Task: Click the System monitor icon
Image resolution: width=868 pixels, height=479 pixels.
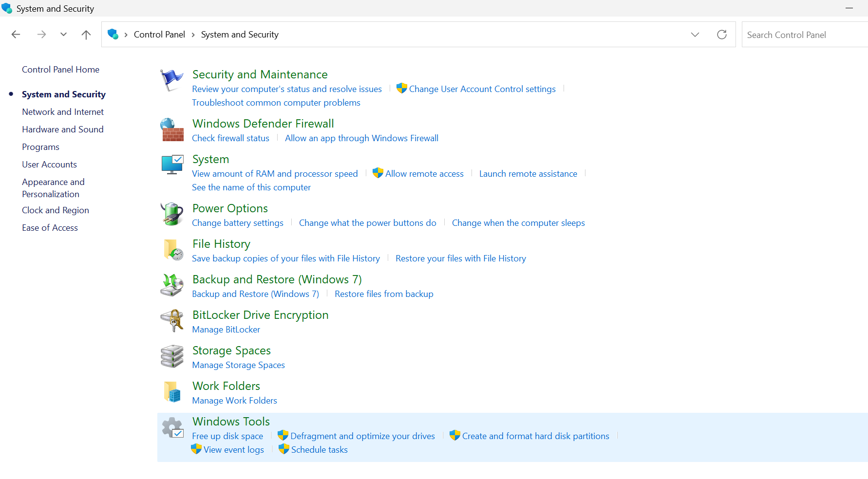Action: click(x=171, y=165)
